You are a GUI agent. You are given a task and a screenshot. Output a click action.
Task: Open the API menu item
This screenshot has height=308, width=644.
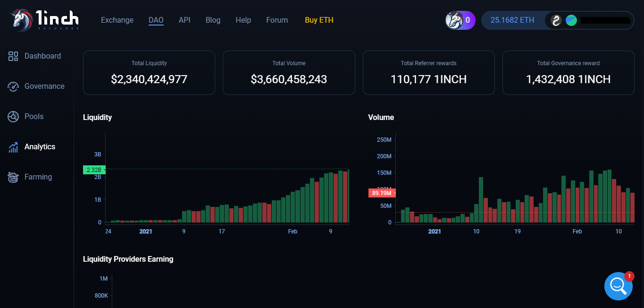[x=184, y=20]
